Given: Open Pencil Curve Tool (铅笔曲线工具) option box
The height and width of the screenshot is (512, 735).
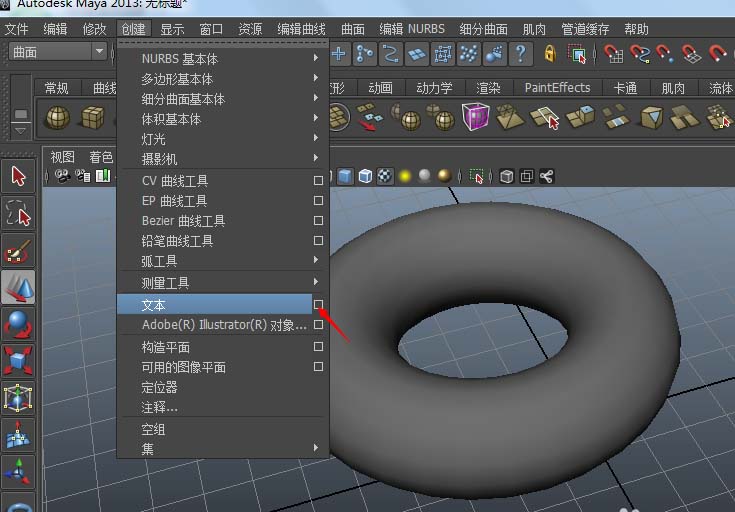Looking at the screenshot, I should (x=318, y=241).
